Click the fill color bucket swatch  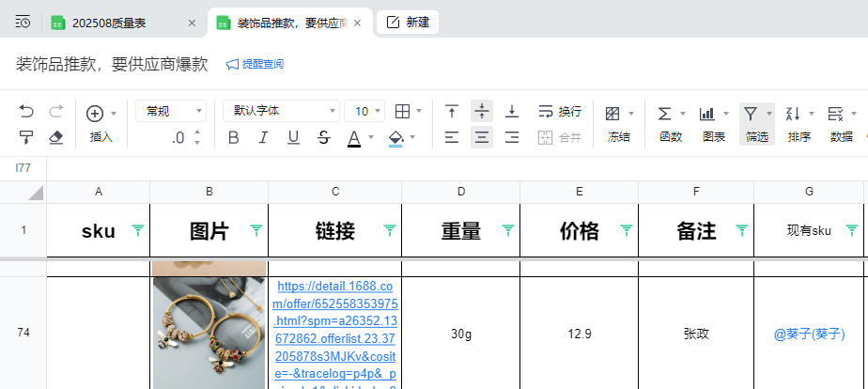coord(395,138)
